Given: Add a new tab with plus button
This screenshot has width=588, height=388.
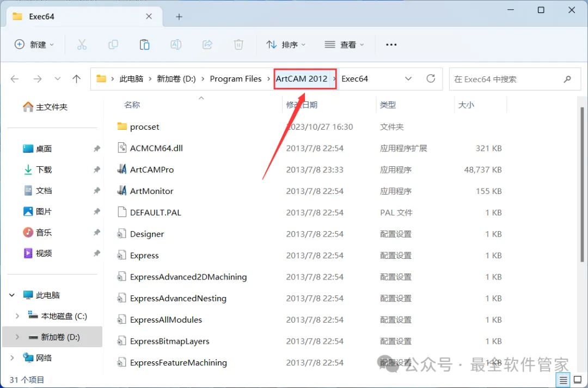Looking at the screenshot, I should pyautogui.click(x=179, y=16).
